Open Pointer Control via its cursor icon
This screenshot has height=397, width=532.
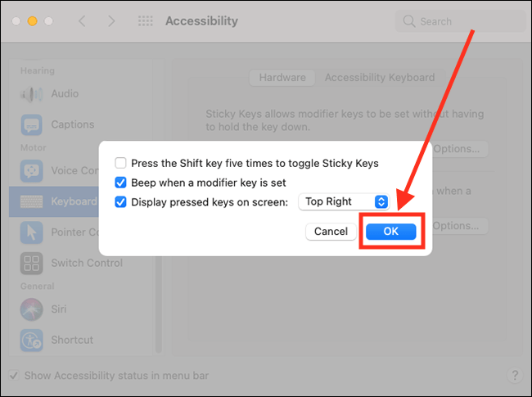pos(32,232)
